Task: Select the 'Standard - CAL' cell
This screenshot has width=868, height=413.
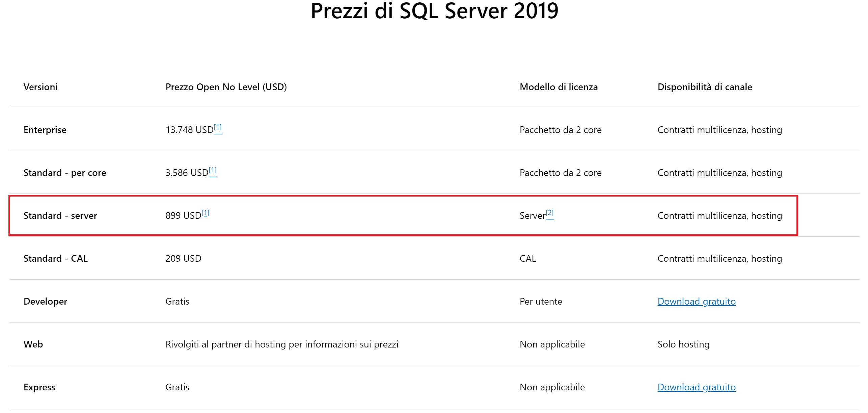Action: (x=56, y=259)
